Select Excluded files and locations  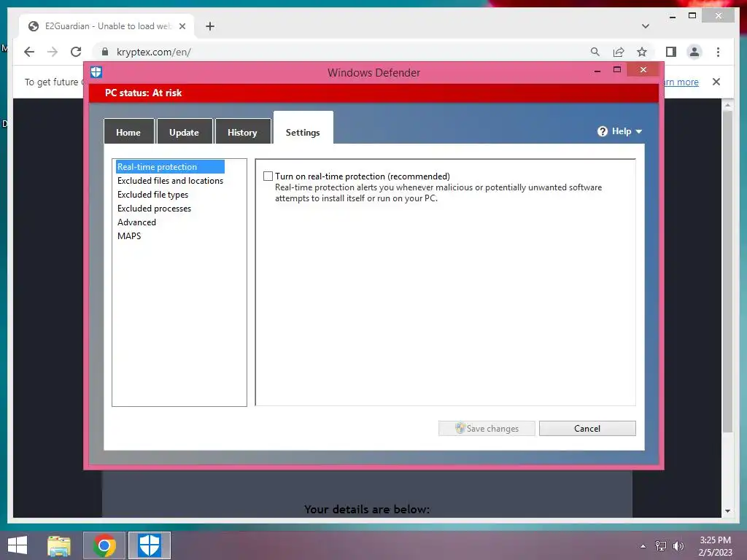(x=170, y=181)
